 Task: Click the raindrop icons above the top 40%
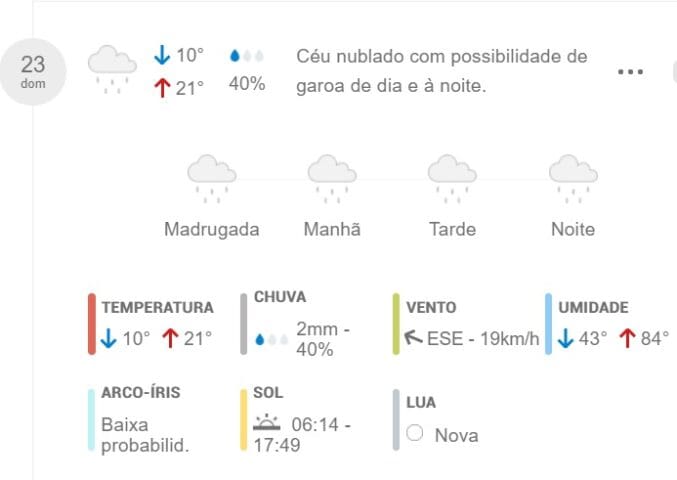(x=247, y=56)
